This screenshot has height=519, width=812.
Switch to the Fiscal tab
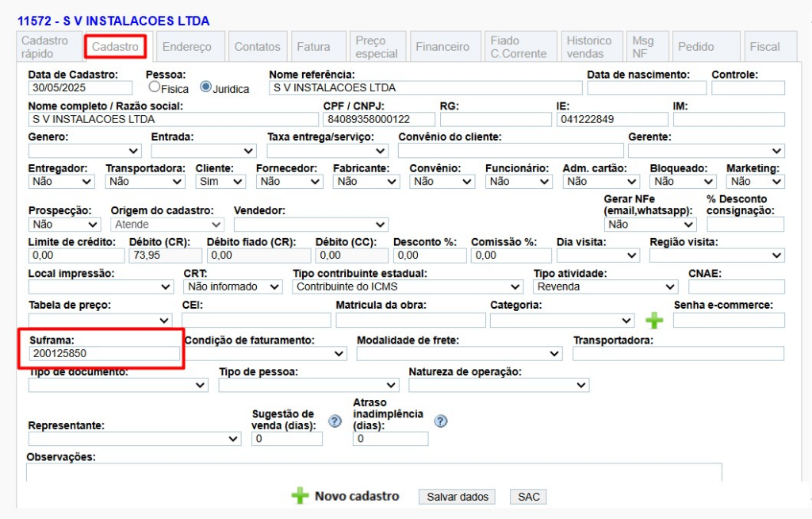click(x=764, y=46)
